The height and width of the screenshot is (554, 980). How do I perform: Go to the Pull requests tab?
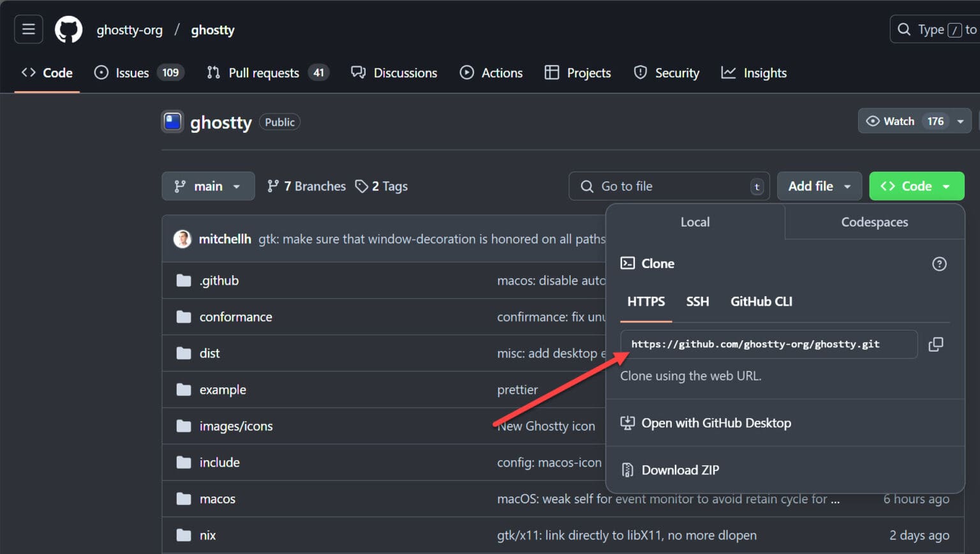coord(264,72)
